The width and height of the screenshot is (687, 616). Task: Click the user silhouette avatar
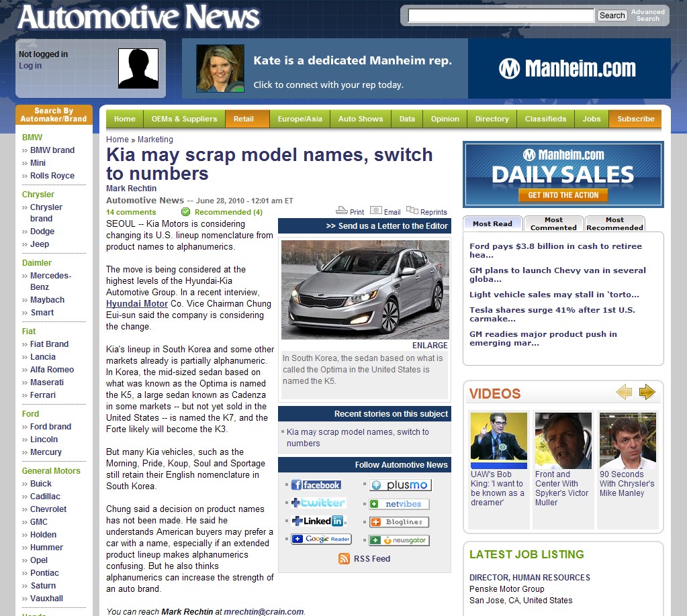138,68
